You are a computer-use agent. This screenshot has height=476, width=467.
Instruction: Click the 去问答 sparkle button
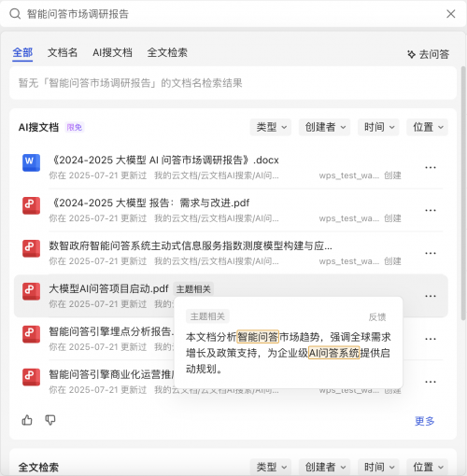point(429,54)
